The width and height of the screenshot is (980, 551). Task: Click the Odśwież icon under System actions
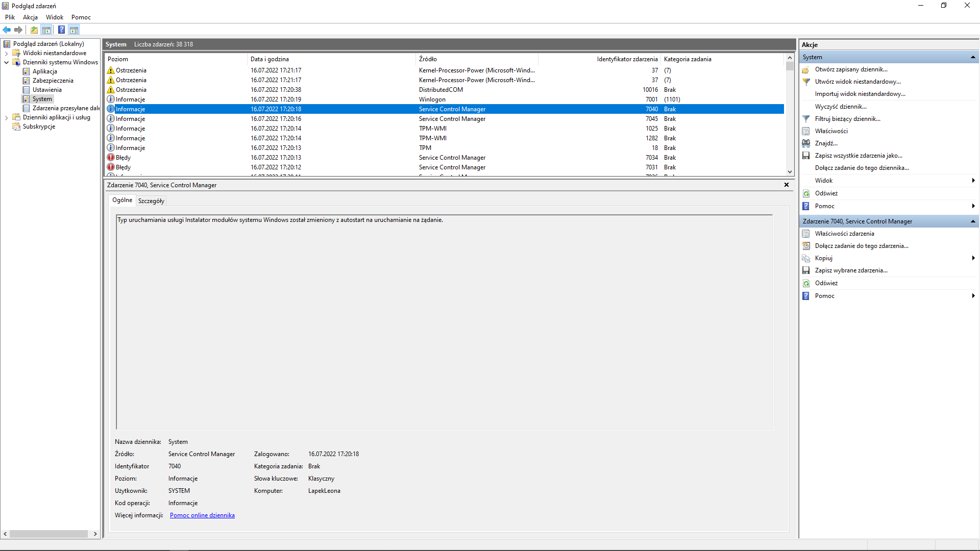tap(806, 193)
